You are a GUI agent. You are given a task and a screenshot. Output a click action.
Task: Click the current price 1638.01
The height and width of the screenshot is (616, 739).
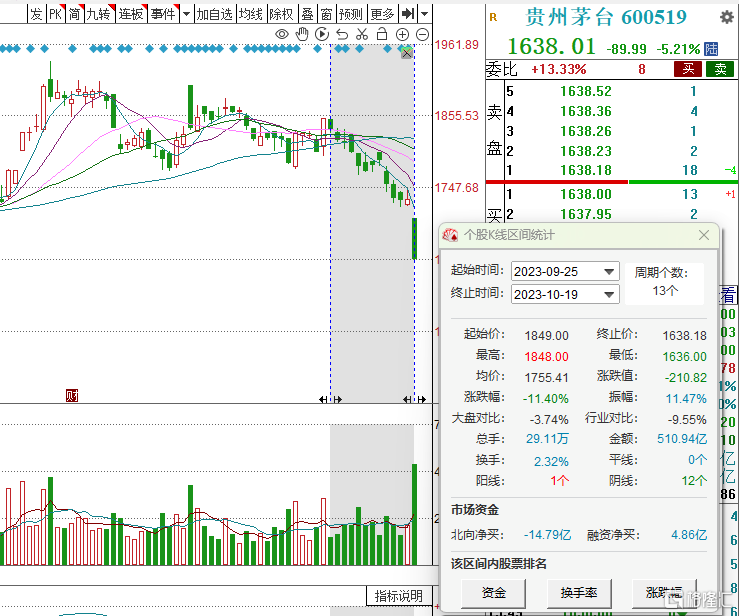point(551,47)
